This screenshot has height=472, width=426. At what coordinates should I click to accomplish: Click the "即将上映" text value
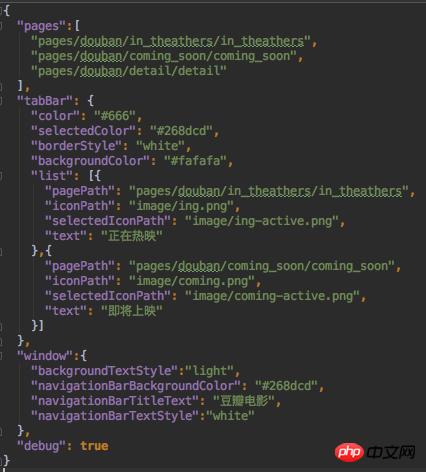(x=132, y=311)
